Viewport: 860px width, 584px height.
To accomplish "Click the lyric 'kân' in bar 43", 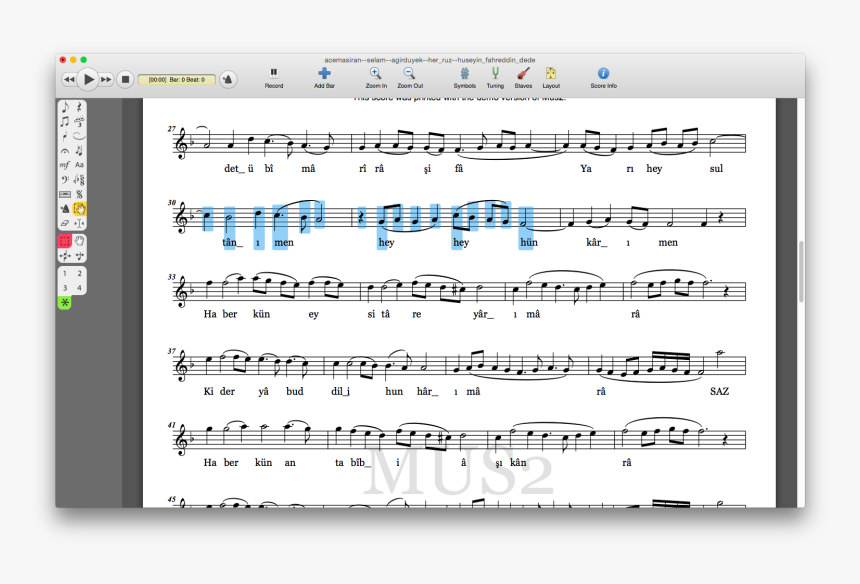I will pyautogui.click(x=518, y=462).
